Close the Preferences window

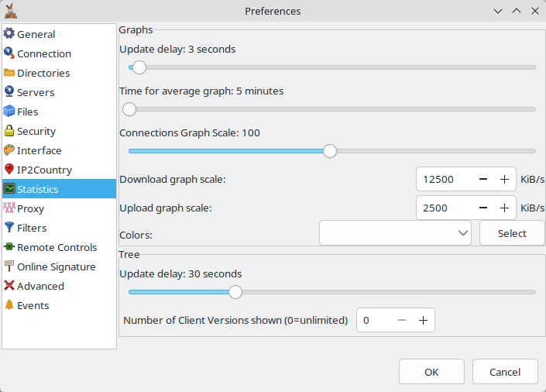coord(535,11)
